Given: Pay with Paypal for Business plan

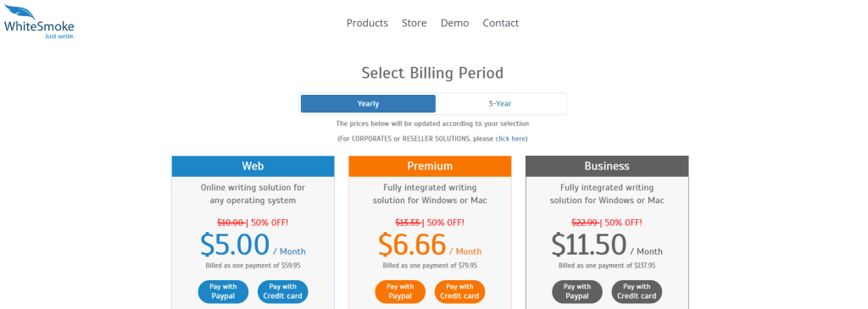Looking at the screenshot, I should 576,291.
